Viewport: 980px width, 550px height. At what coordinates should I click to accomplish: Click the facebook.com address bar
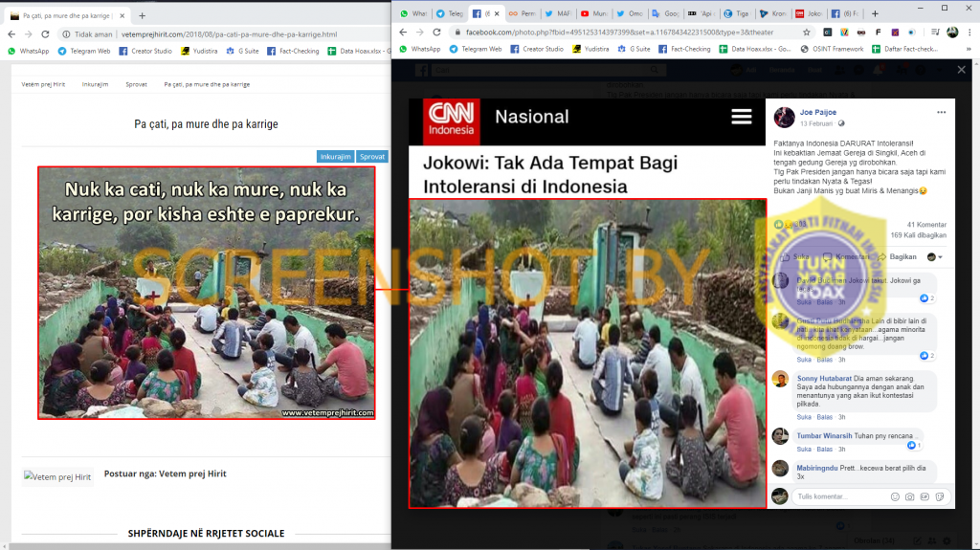tap(619, 32)
